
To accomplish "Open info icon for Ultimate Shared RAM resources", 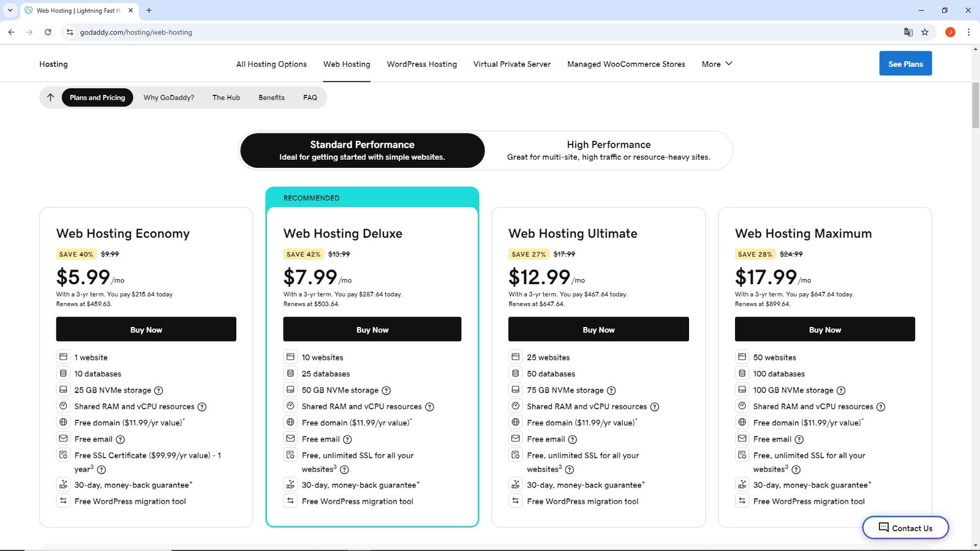I will point(654,407).
